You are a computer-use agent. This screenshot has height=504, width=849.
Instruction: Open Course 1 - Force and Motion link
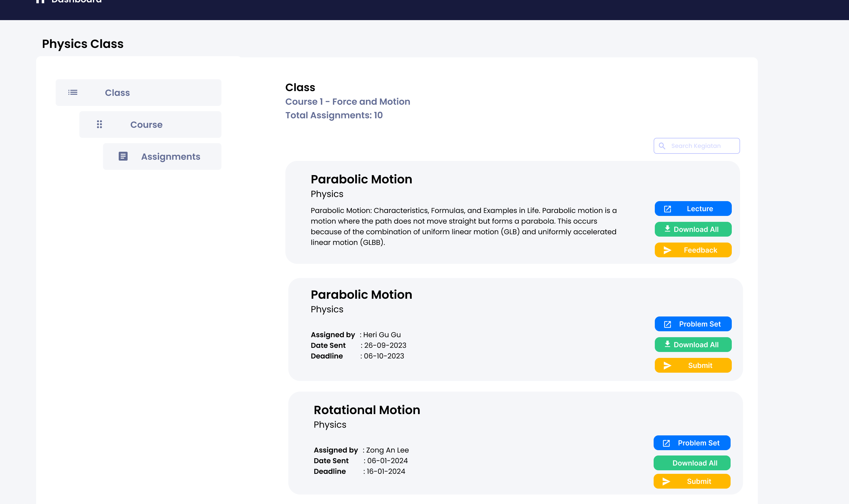click(347, 101)
